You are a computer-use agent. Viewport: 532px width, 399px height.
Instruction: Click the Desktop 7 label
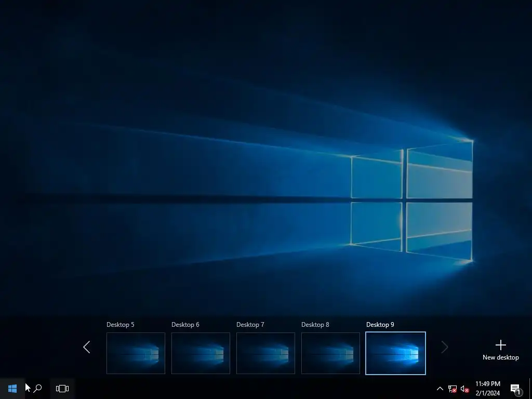[x=250, y=325]
